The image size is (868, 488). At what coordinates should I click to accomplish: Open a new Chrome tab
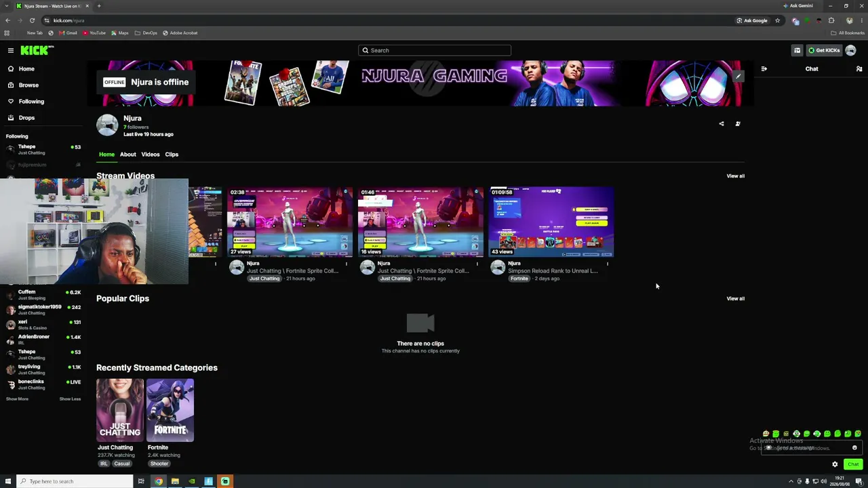(x=99, y=6)
